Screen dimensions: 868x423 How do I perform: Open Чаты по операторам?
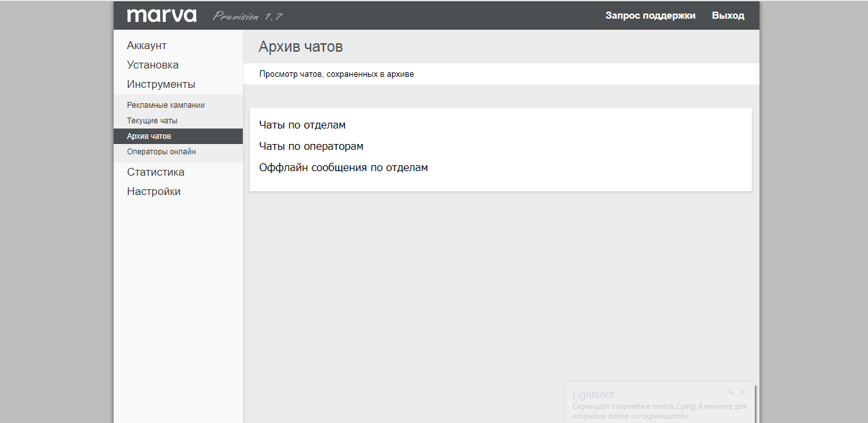tap(311, 146)
